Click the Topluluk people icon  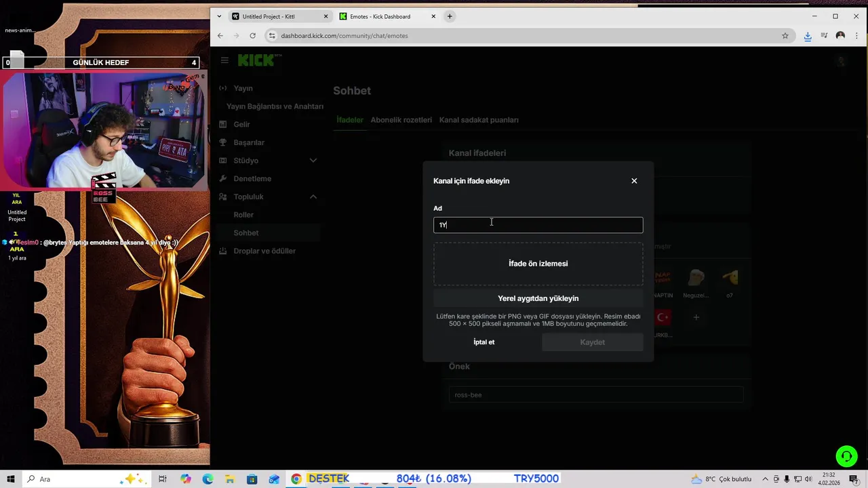(223, 197)
